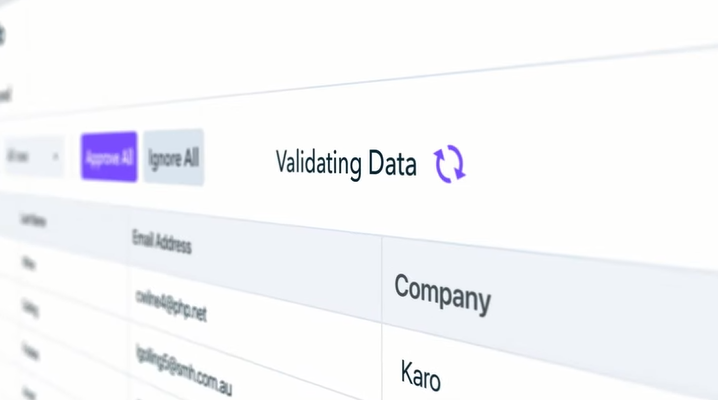
Task: Click the blurred label above the All rows dropdown
Action: click(5, 97)
